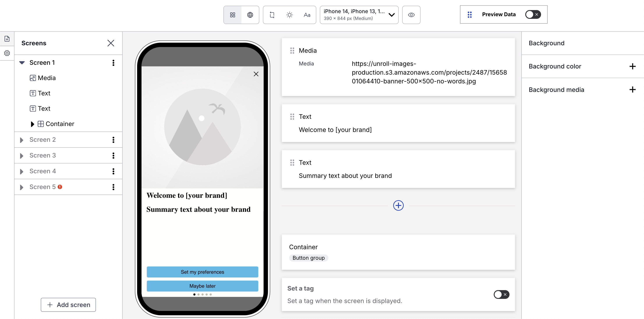Click the Preview Data dots icon
The width and height of the screenshot is (644, 319).
pos(470,15)
